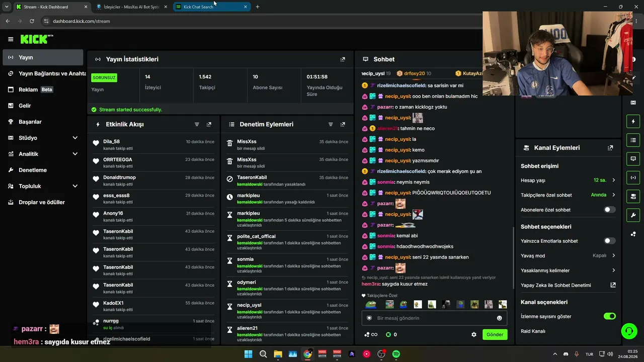This screenshot has height=362, width=644.
Task: Open Yayın in the sidebar
Action: pyautogui.click(x=43, y=57)
